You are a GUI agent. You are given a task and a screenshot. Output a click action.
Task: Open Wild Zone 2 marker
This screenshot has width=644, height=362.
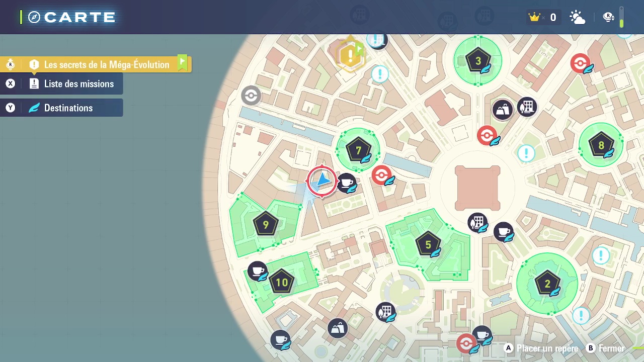(547, 284)
